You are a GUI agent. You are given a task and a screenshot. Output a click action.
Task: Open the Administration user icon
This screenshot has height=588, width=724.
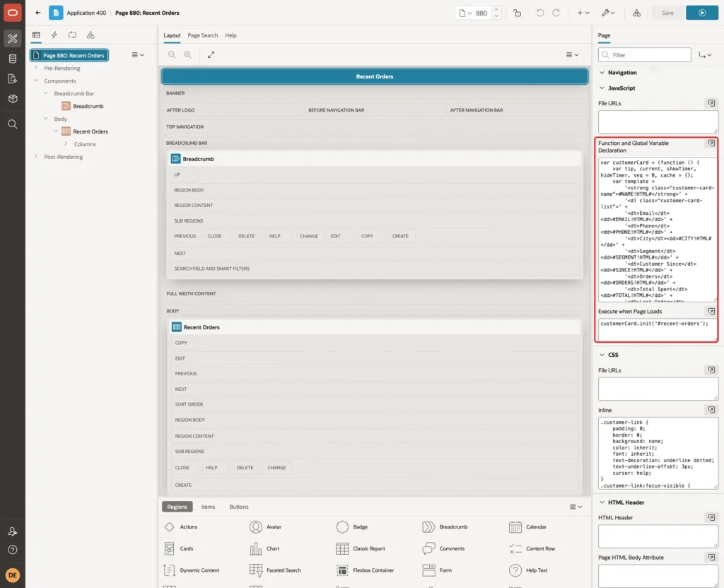[x=13, y=531]
